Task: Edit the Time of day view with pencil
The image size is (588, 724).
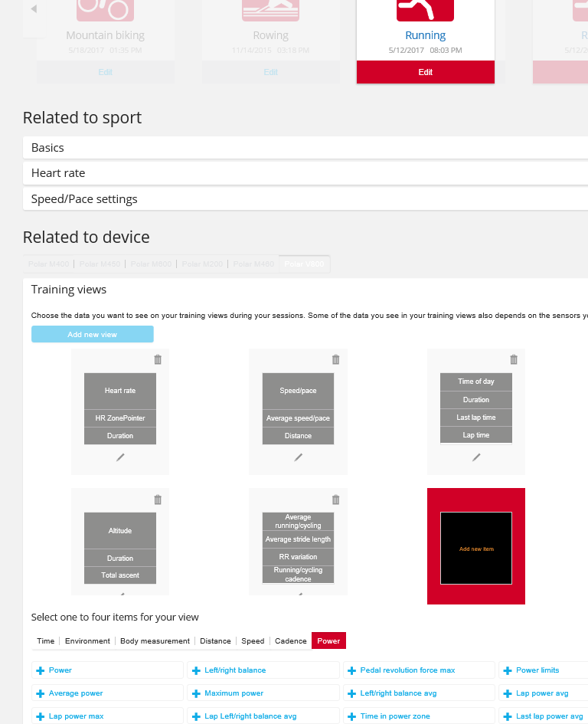Action: (476, 457)
